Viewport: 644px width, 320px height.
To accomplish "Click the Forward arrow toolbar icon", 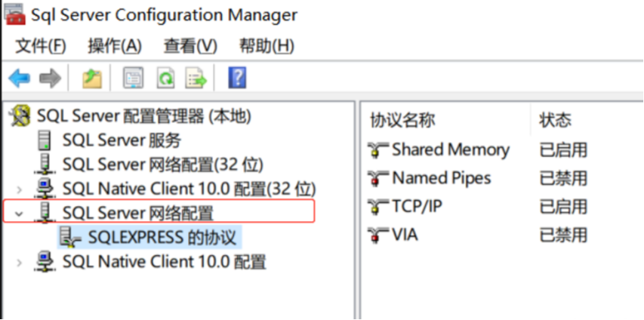I will point(50,78).
